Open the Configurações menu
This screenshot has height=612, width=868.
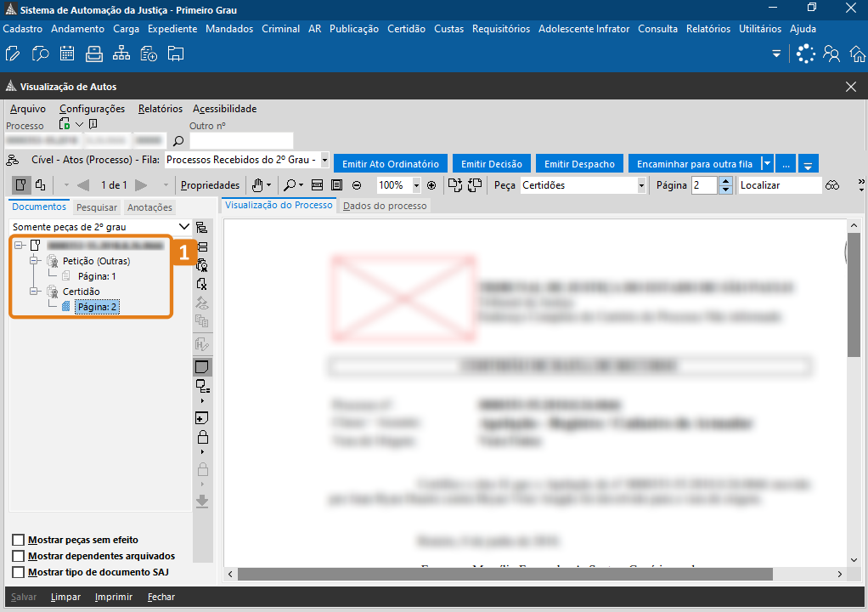coord(92,109)
